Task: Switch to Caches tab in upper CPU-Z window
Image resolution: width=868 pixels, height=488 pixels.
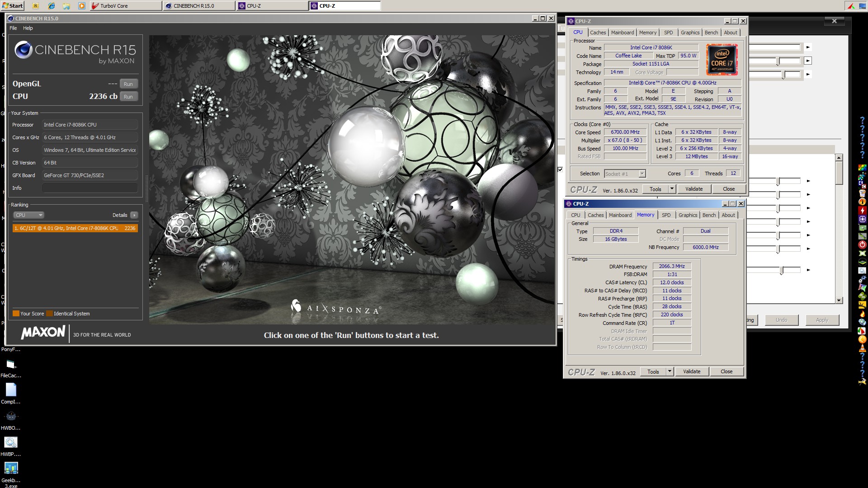Action: 598,33
